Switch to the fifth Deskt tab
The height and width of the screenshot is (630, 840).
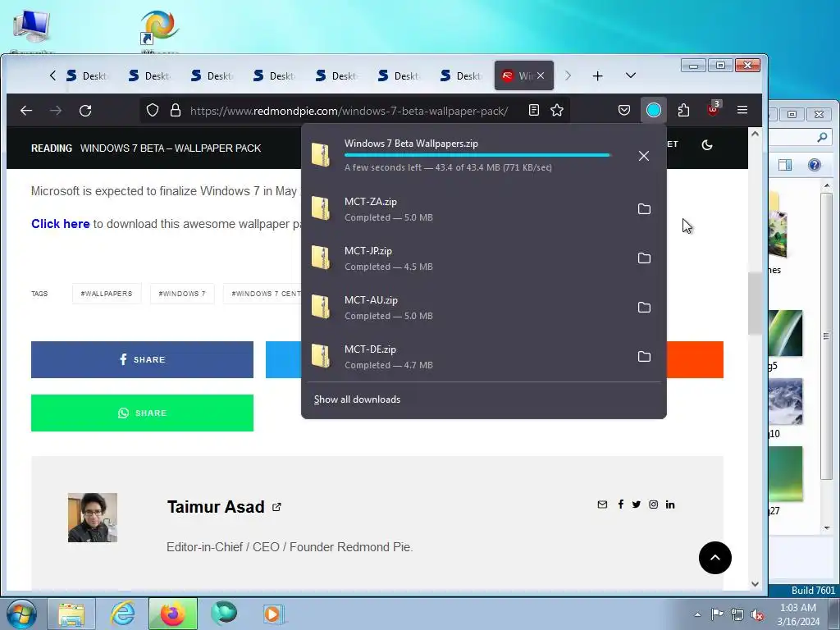point(336,76)
